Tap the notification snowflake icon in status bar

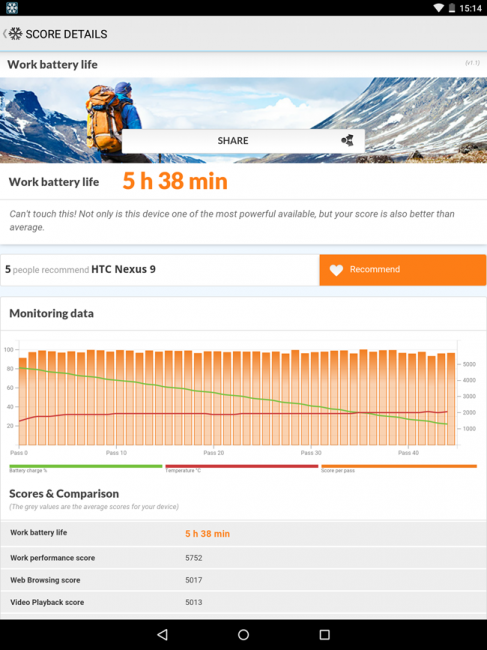pos(12,7)
